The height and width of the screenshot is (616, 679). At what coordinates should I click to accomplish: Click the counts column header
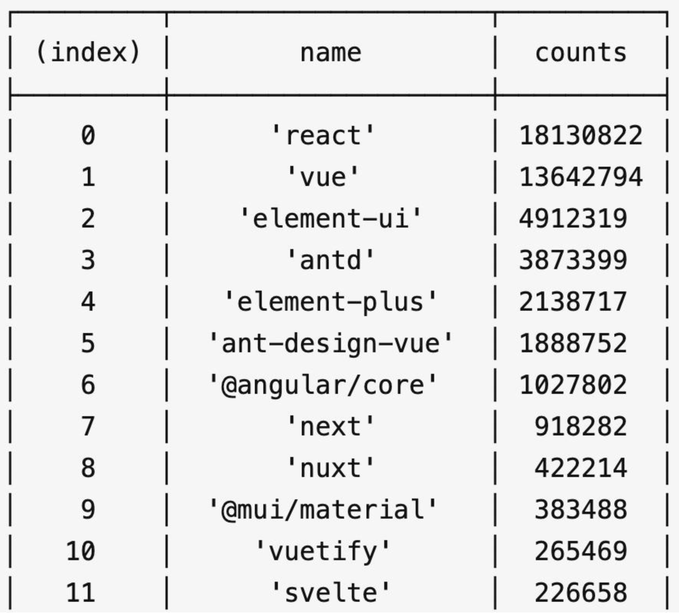click(x=581, y=53)
